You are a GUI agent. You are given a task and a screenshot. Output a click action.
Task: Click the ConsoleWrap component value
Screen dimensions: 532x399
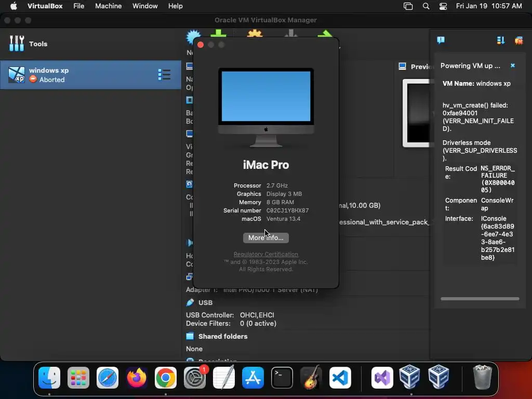click(x=497, y=204)
